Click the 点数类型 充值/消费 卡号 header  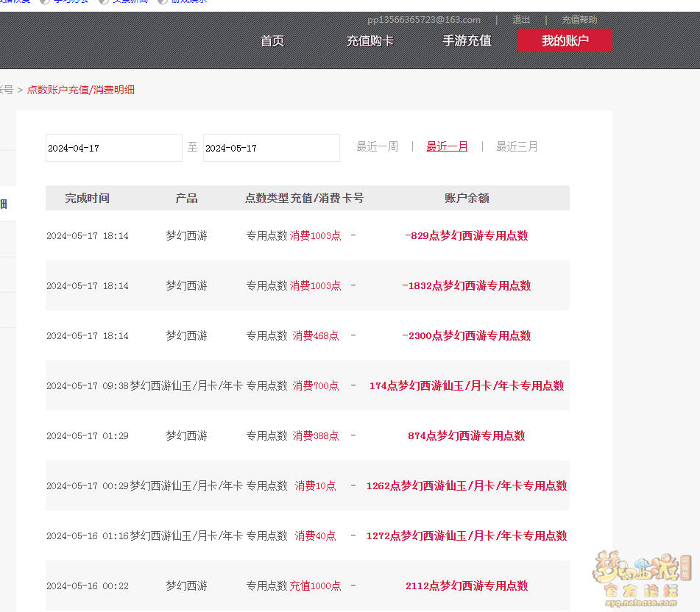305,198
